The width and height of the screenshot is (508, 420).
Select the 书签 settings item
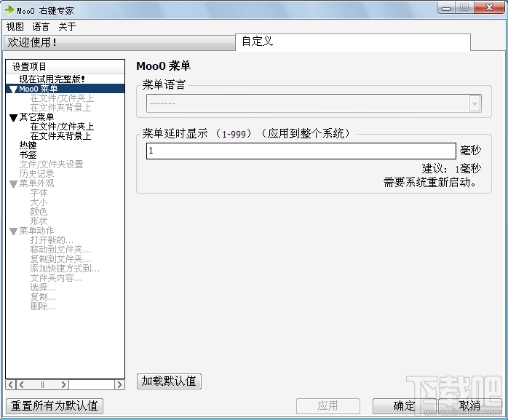point(28,155)
